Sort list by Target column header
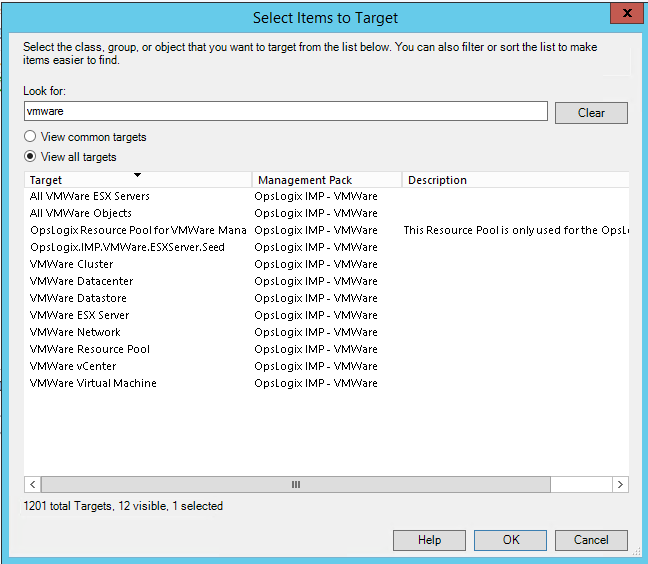 (x=137, y=180)
